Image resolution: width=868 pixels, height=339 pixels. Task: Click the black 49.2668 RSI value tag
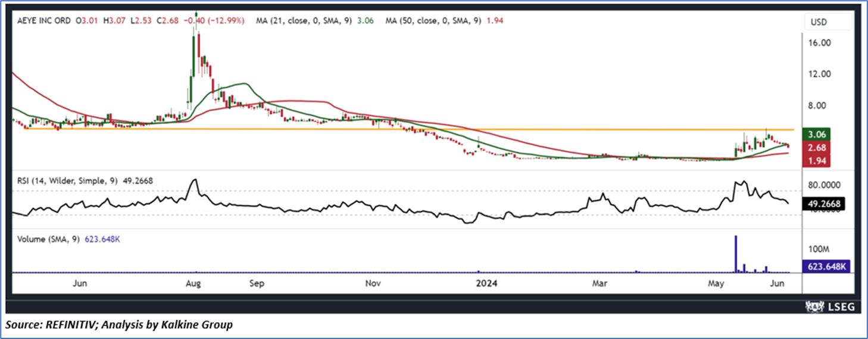pos(823,203)
